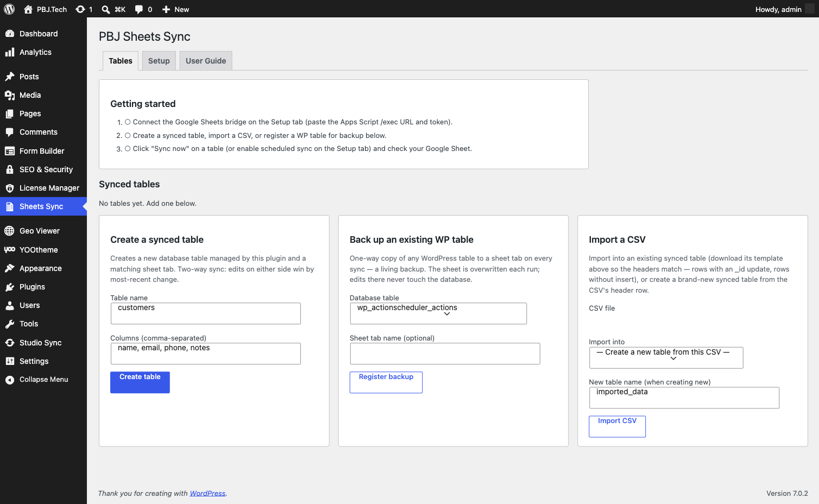The height and width of the screenshot is (504, 819).
Task: Switch to the User Guide tab
Action: pos(206,61)
